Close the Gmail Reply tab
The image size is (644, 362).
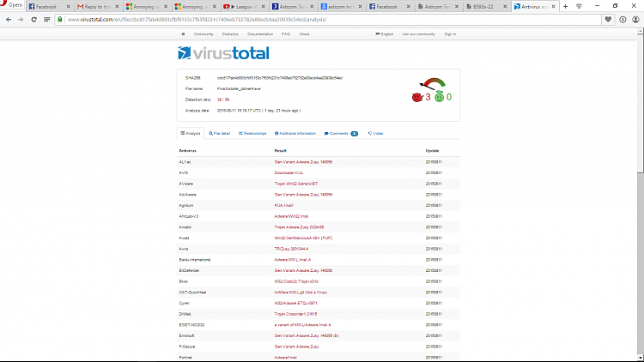pyautogui.click(x=117, y=7)
